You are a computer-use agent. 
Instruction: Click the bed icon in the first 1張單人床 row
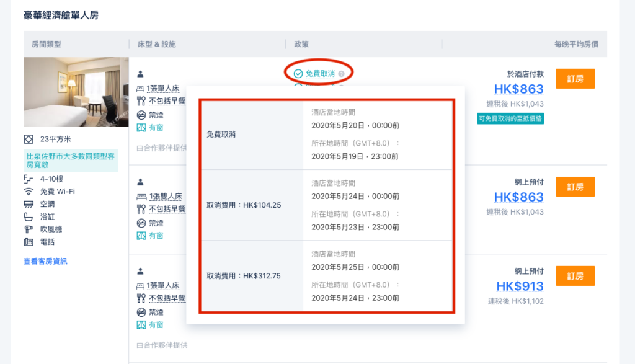(x=141, y=89)
